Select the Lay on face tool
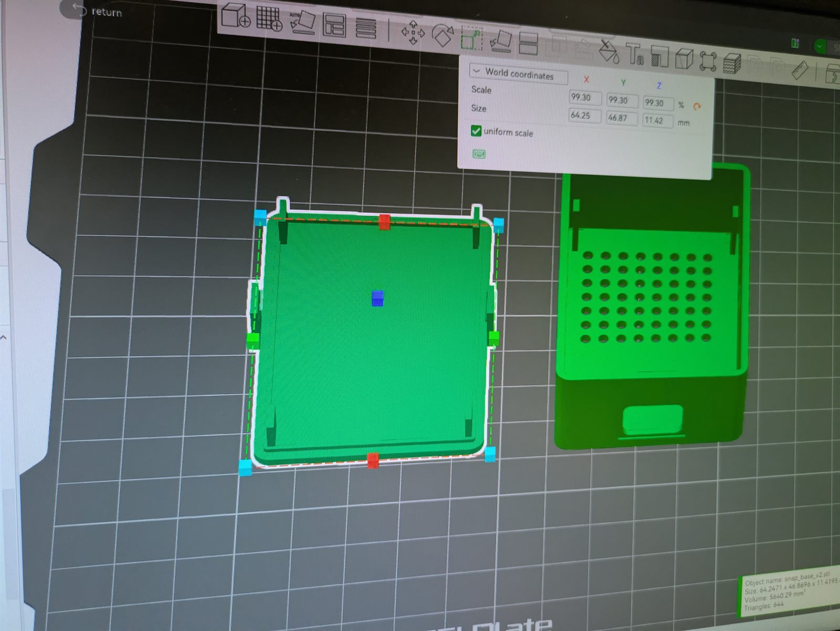This screenshot has width=840, height=631. (x=501, y=41)
